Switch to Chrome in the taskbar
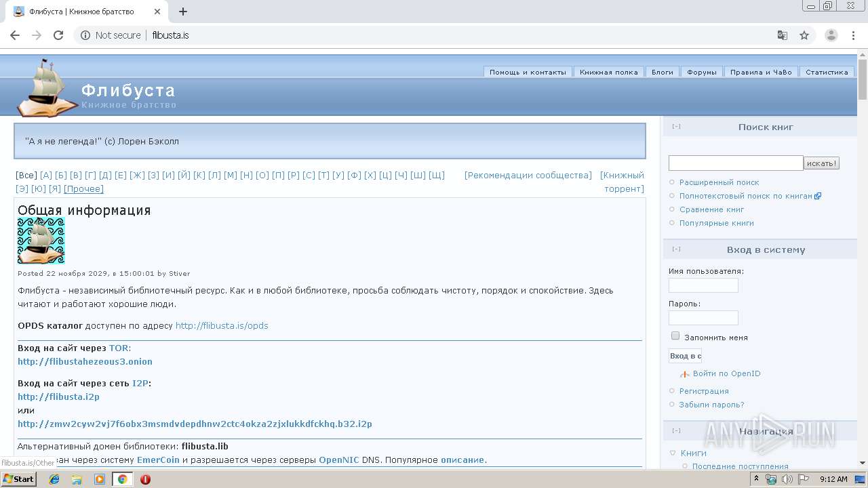The width and height of the screenshot is (868, 488). pyautogui.click(x=123, y=479)
